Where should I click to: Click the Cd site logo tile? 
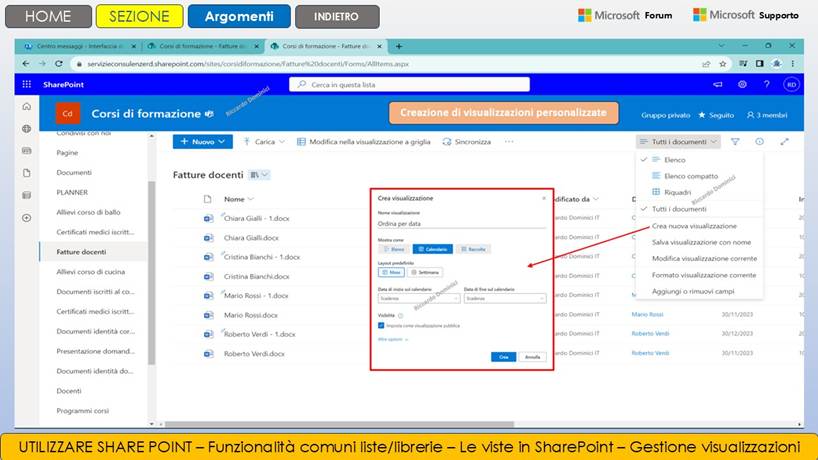[x=68, y=113]
